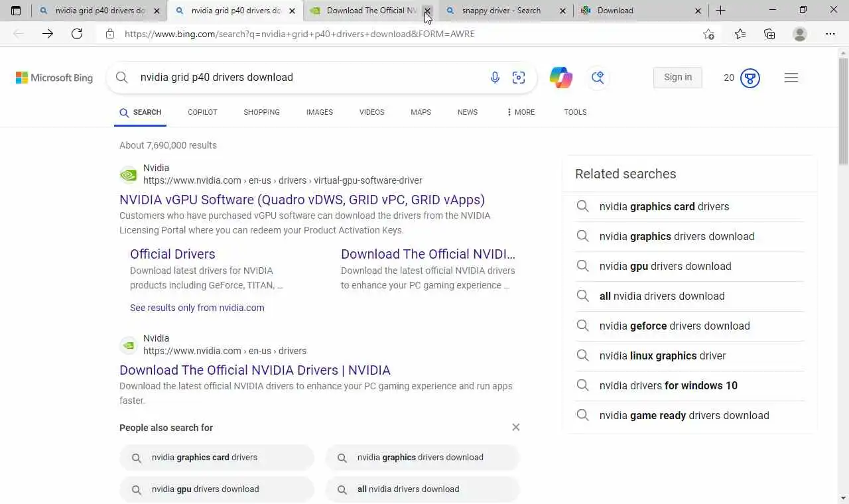Viewport: 849px width, 504px height.
Task: Select 'all nvidia drivers download' suggestion chip
Action: [423, 489]
